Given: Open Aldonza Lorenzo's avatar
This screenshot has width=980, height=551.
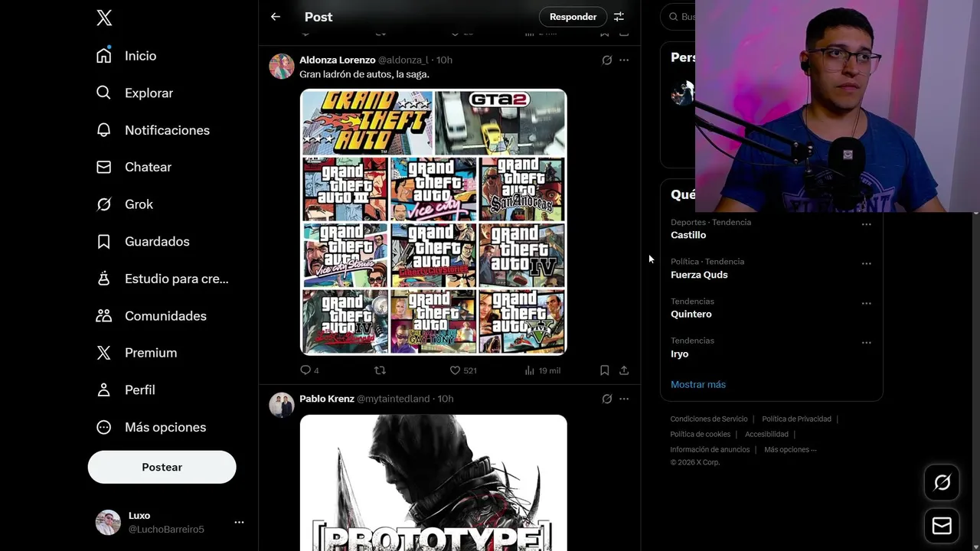Looking at the screenshot, I should point(282,67).
